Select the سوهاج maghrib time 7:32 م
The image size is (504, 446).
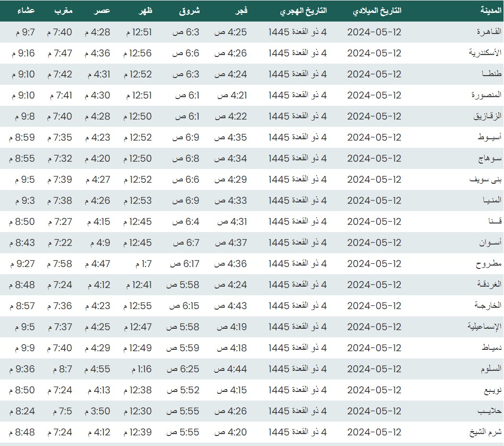(x=59, y=158)
